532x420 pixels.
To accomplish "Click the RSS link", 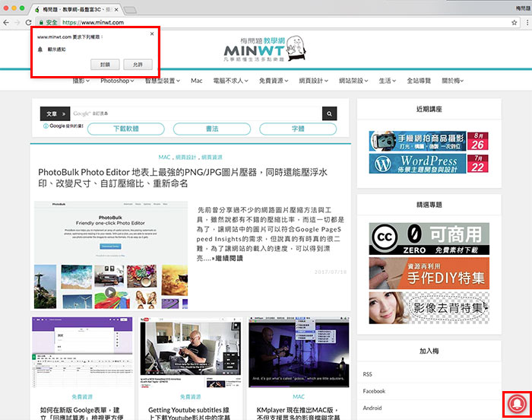I will [x=367, y=374].
